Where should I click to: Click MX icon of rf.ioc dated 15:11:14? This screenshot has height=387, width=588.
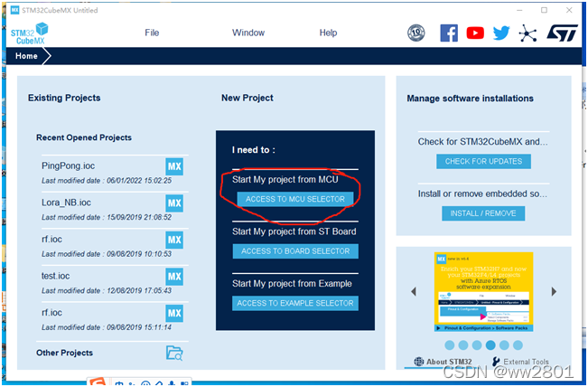[174, 313]
